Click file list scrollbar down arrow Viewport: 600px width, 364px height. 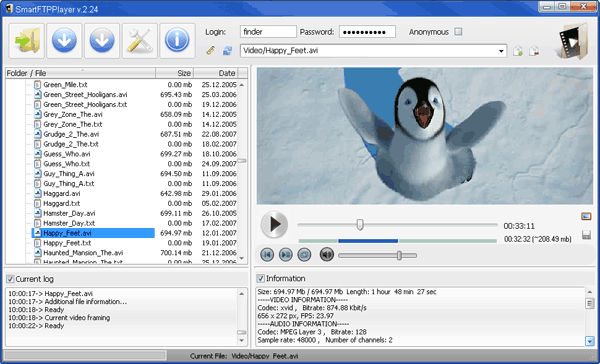tap(242, 259)
